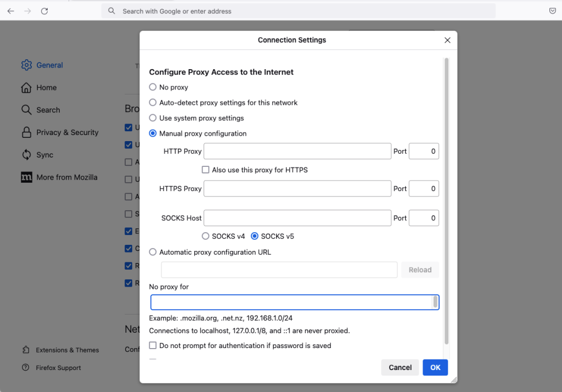The image size is (562, 392).
Task: Open the Home settings section
Action: click(x=46, y=88)
